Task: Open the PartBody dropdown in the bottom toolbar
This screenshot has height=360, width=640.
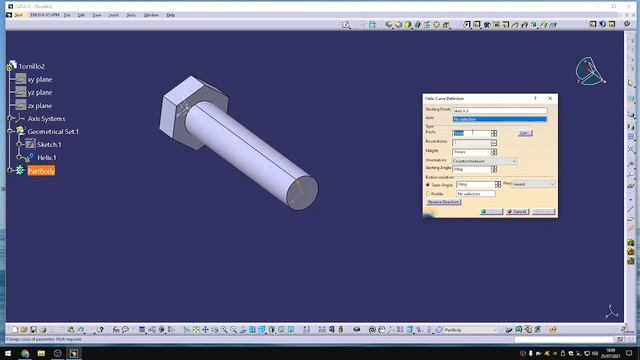Action: click(471, 330)
